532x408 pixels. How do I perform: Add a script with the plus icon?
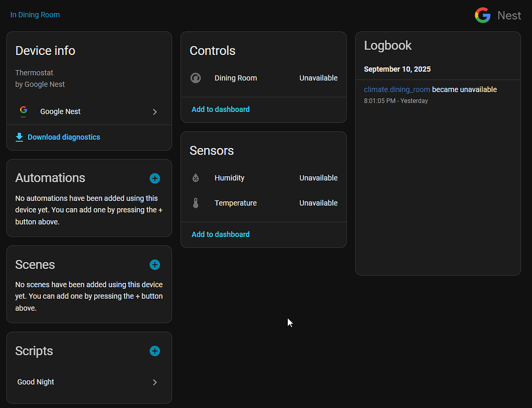point(154,351)
